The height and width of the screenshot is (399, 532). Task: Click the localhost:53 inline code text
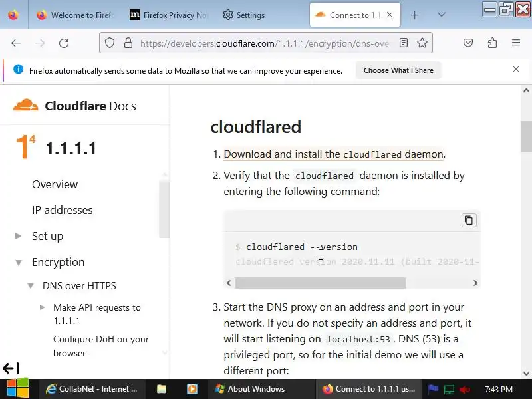[x=358, y=339]
